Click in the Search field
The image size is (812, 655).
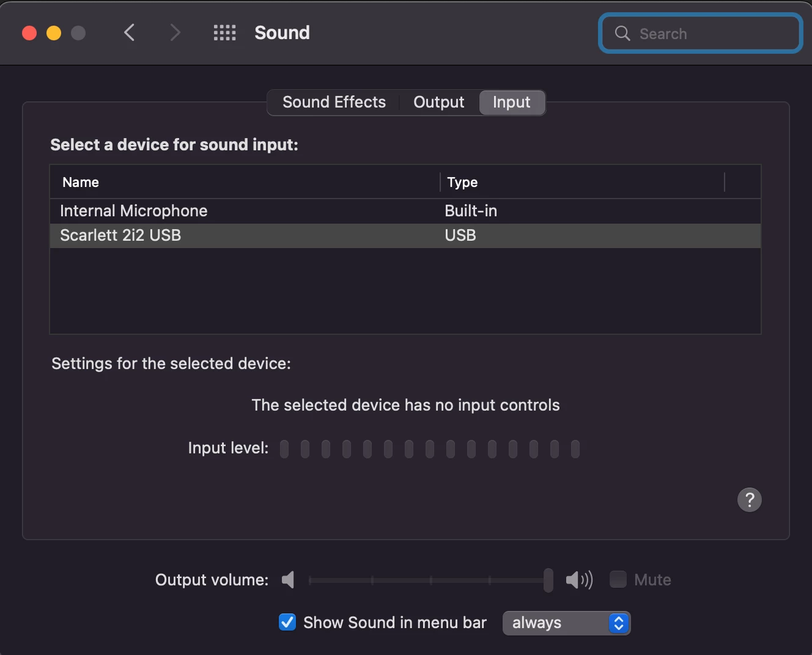coord(700,33)
